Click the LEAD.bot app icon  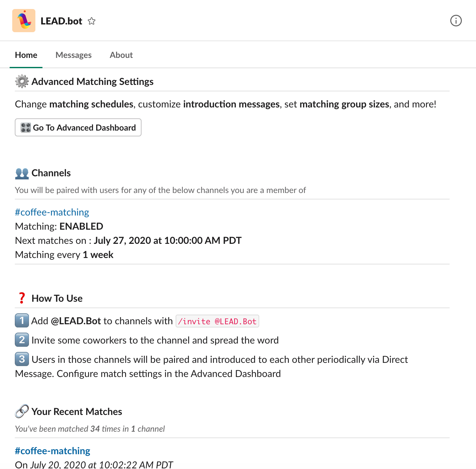point(24,20)
